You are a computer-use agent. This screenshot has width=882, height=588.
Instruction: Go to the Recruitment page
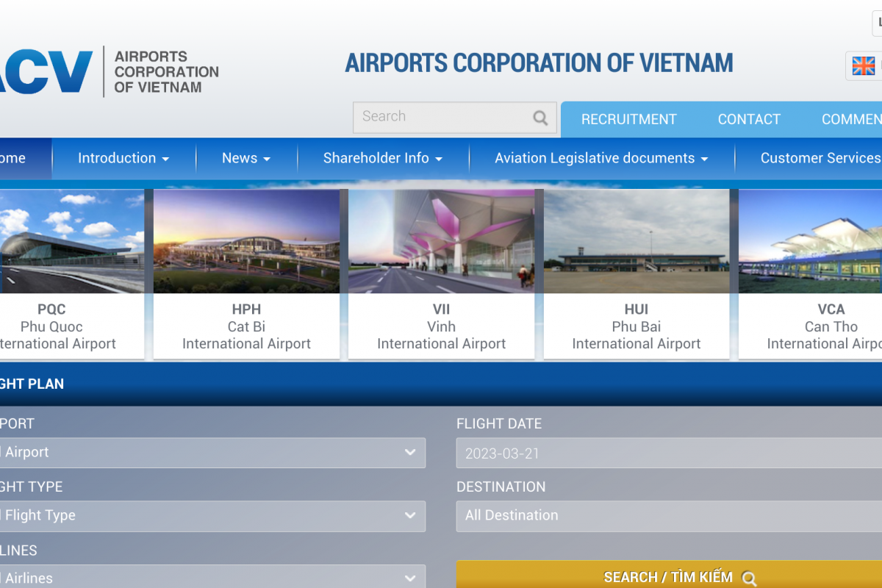click(x=628, y=119)
